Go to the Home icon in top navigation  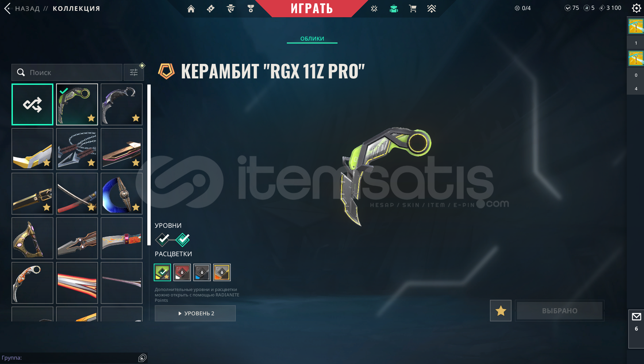pyautogui.click(x=191, y=8)
